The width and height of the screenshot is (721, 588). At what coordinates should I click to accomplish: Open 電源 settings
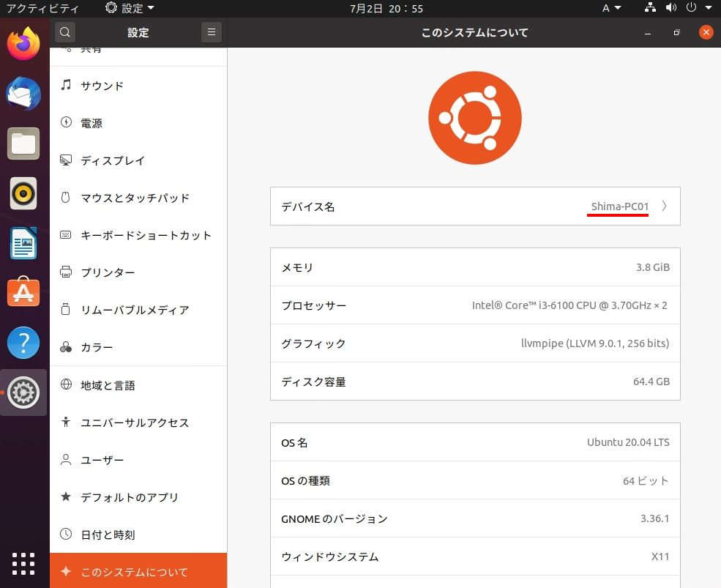coord(138,123)
